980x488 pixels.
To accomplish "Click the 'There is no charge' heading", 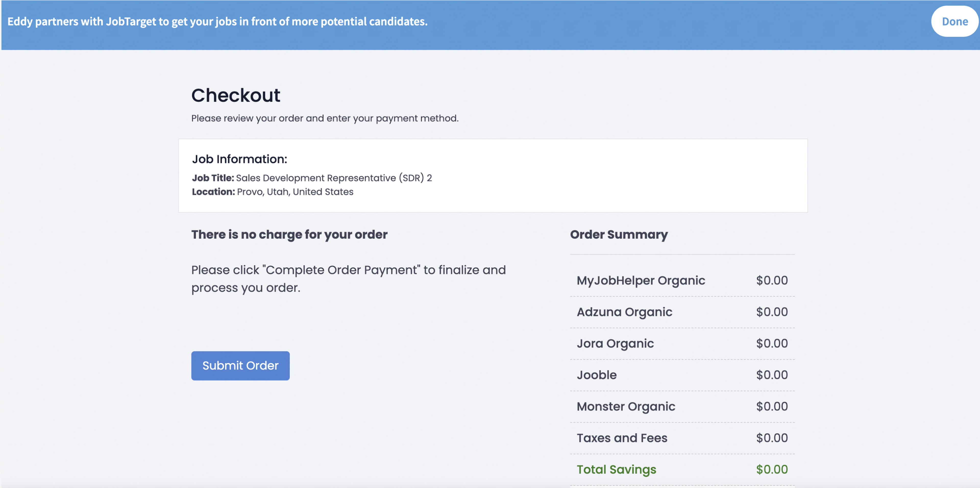I will (x=289, y=234).
